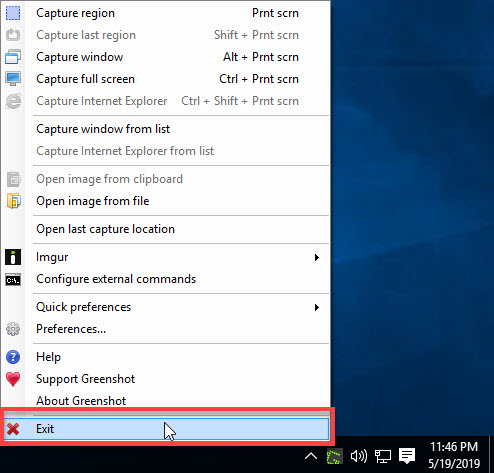The height and width of the screenshot is (473, 494).
Task: Open the Greenshot tray icon
Action: pyautogui.click(x=334, y=456)
